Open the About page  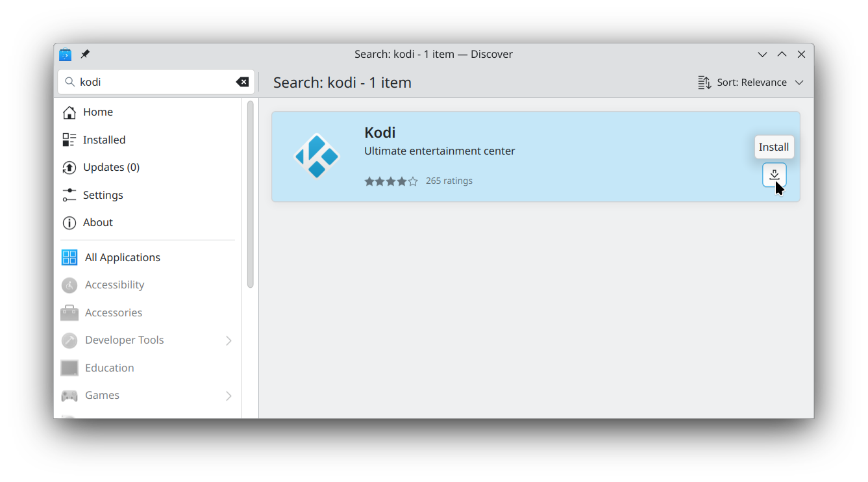[149, 223]
